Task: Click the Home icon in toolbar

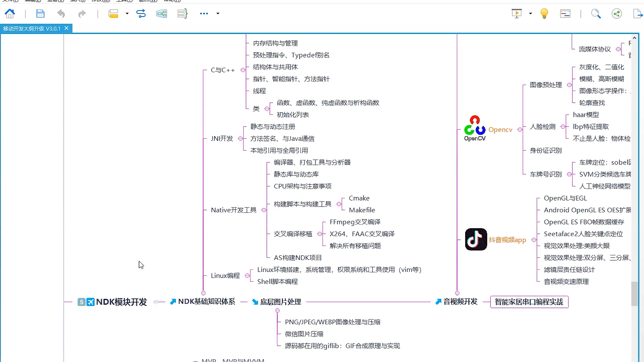Action: pos(10,14)
